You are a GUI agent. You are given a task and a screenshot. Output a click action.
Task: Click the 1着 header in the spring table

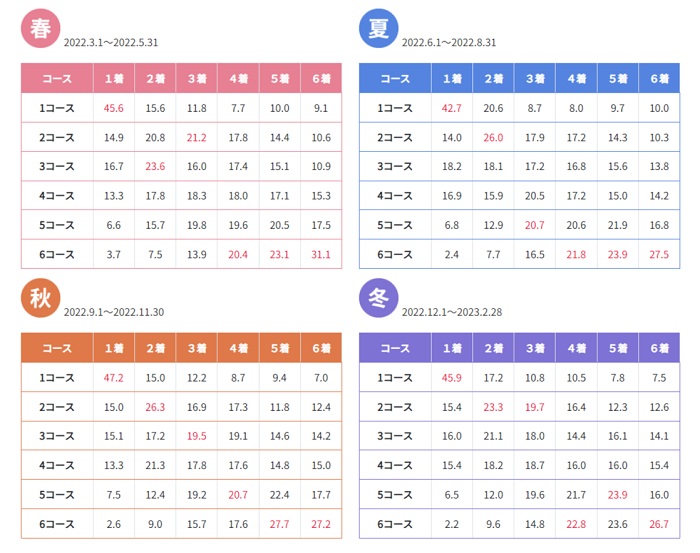pos(114,78)
